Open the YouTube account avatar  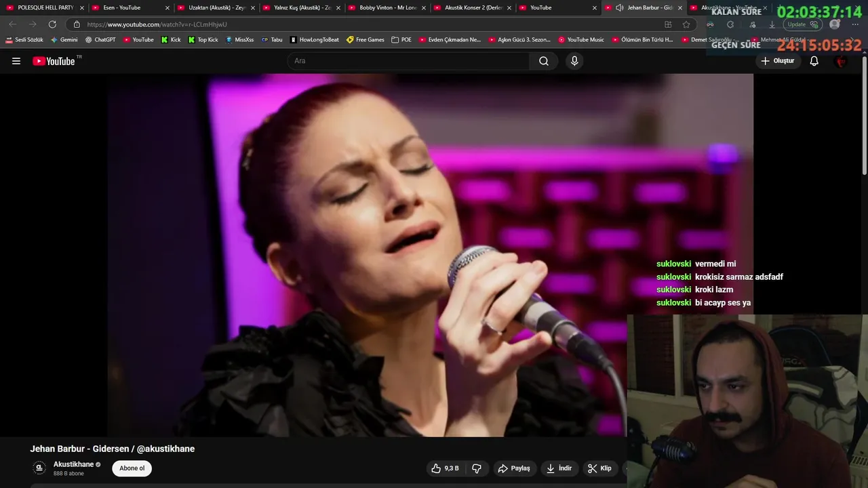tap(841, 61)
